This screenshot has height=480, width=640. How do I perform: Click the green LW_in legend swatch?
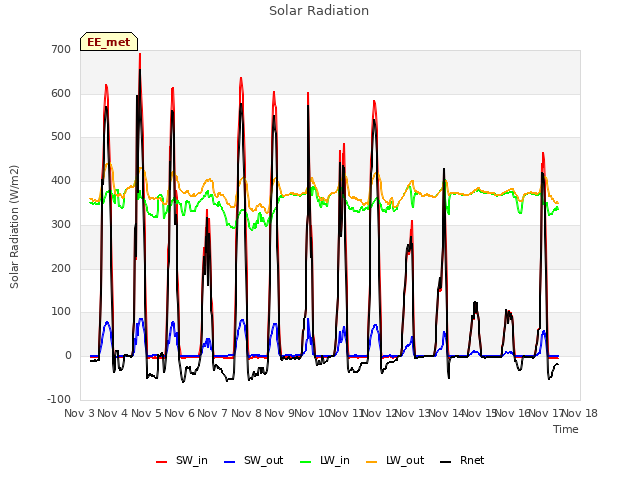coord(306,462)
